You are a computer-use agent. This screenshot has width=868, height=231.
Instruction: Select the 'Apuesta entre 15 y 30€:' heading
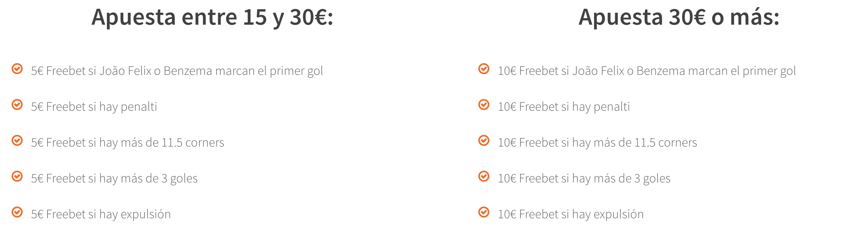[212, 18]
